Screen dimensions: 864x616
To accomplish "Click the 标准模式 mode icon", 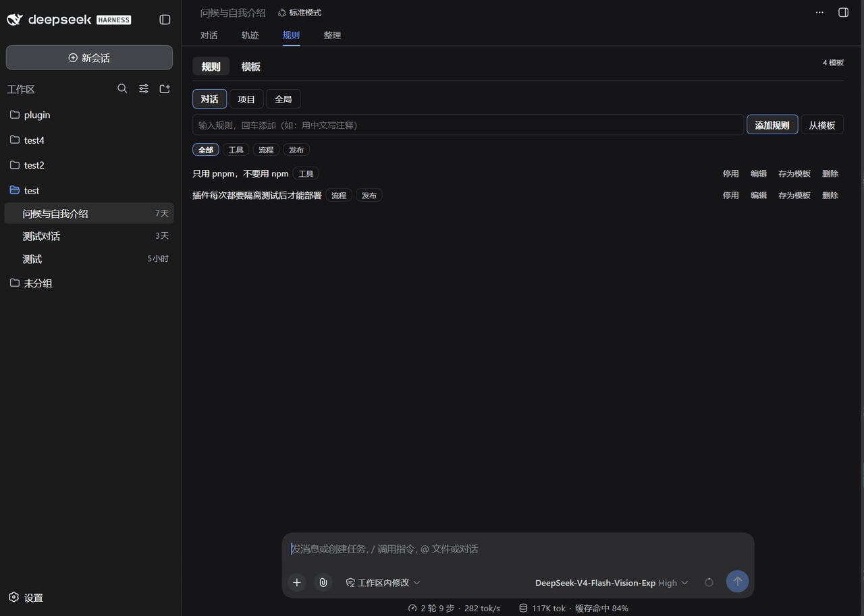I will (x=282, y=13).
